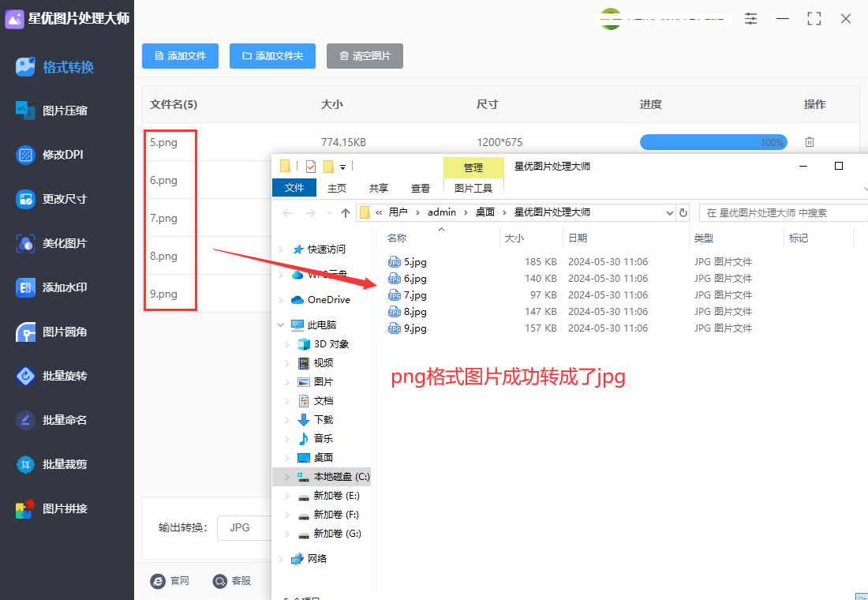Refresh the Explorer folder view

683,212
